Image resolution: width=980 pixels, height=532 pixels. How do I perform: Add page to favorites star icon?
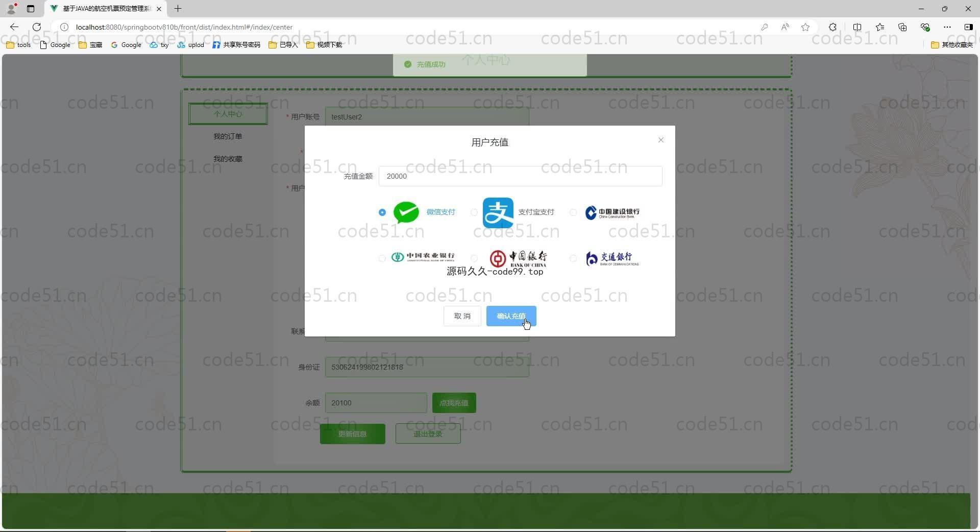[x=805, y=27]
